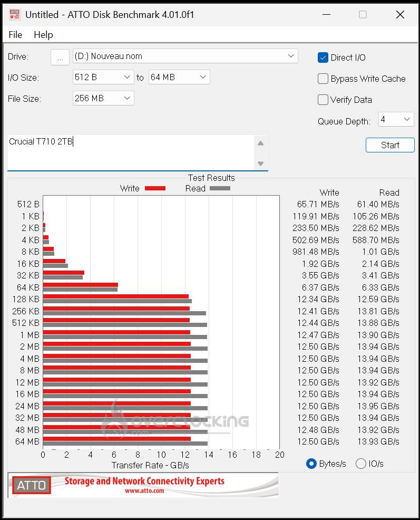The width and height of the screenshot is (420, 520).
Task: Click the Read column header
Action: click(389, 192)
